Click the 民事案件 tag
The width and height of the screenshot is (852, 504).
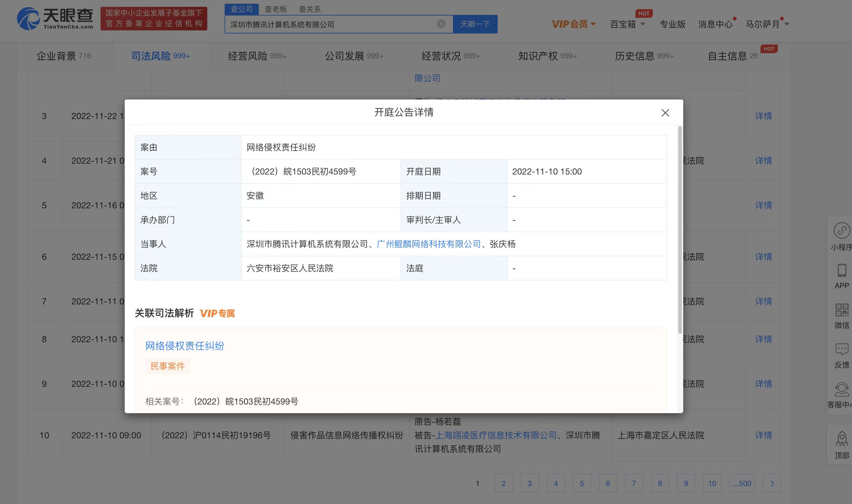(167, 366)
